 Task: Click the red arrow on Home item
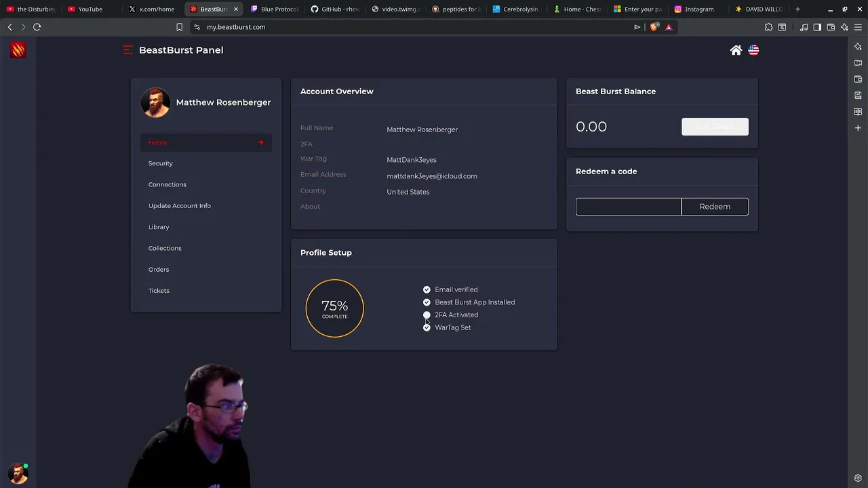pyautogui.click(x=260, y=142)
